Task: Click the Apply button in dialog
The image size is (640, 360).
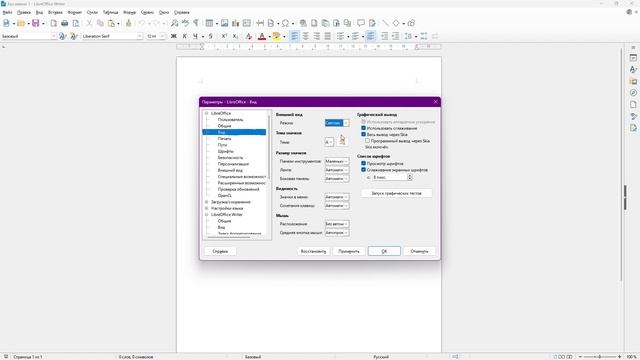Action: point(349,251)
